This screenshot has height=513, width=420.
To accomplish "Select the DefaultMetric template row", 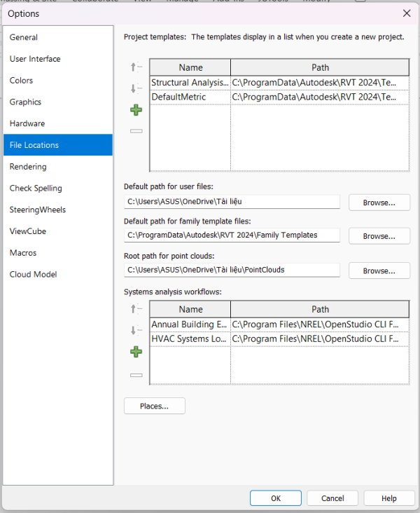I will (x=190, y=97).
